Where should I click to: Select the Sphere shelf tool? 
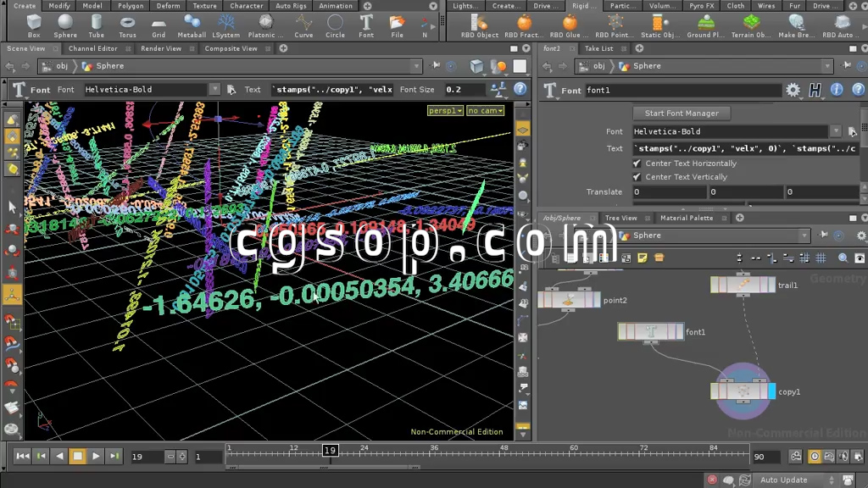(65, 25)
